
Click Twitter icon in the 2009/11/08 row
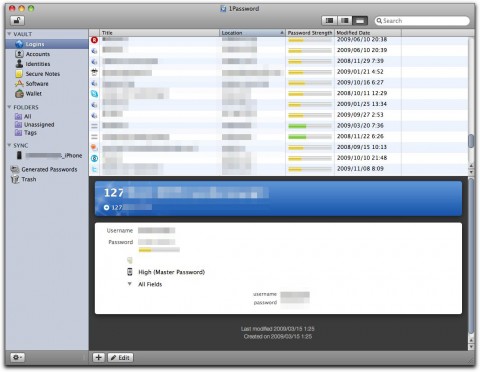coord(95,169)
